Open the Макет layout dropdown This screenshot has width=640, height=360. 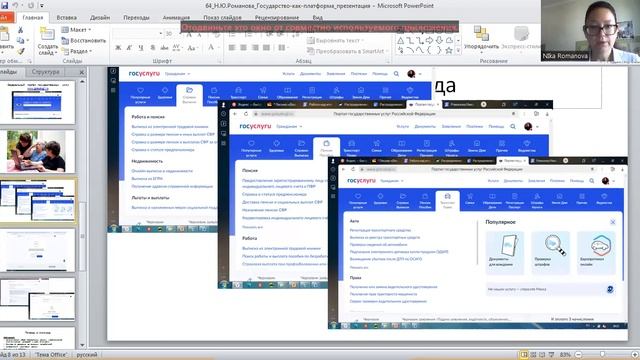click(x=76, y=30)
